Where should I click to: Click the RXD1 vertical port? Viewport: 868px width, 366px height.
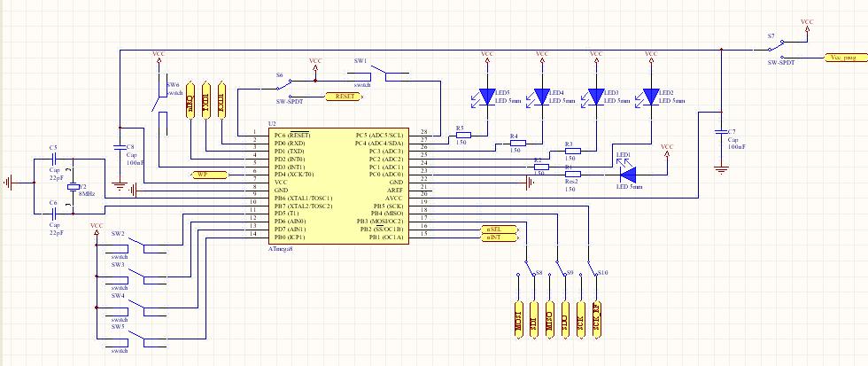click(x=221, y=99)
